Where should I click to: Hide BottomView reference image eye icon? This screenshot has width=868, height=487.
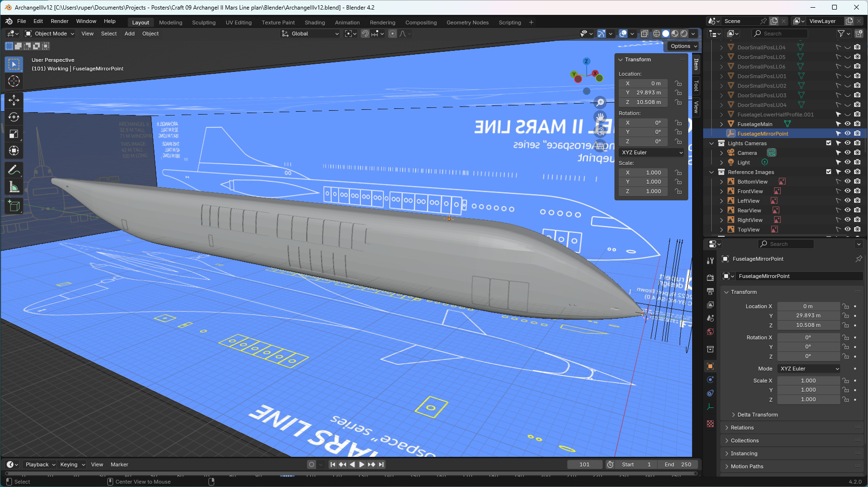(847, 181)
